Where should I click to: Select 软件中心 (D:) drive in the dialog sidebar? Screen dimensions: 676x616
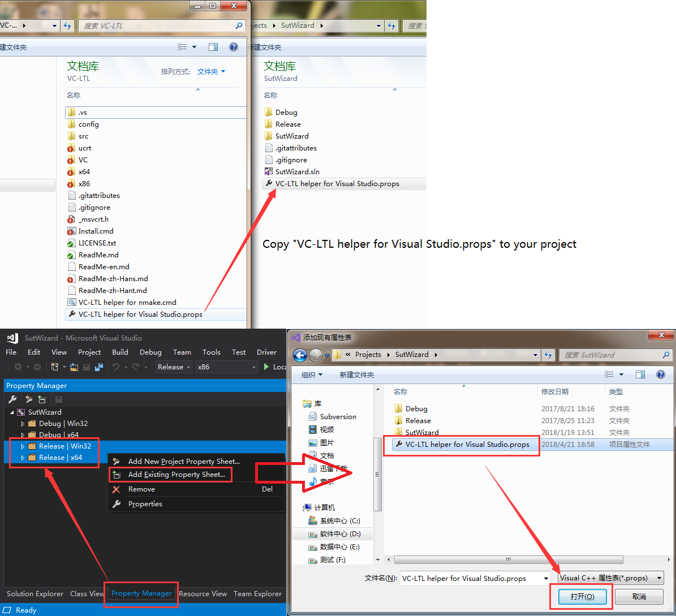[x=340, y=533]
